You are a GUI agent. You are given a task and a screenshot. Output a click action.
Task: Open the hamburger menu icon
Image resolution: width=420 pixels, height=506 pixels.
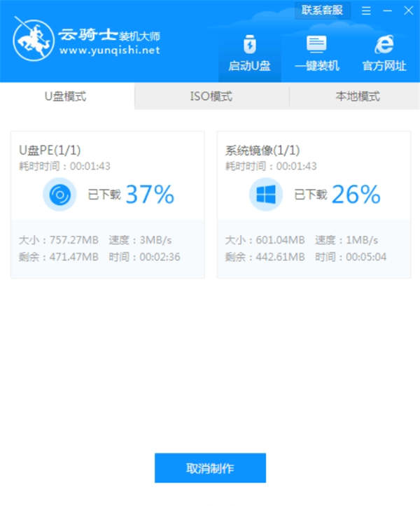(x=366, y=10)
